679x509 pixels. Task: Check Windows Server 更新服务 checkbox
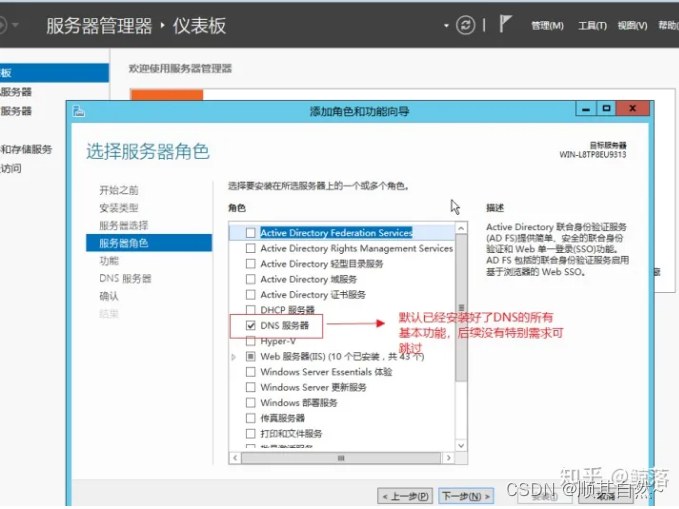tap(250, 387)
